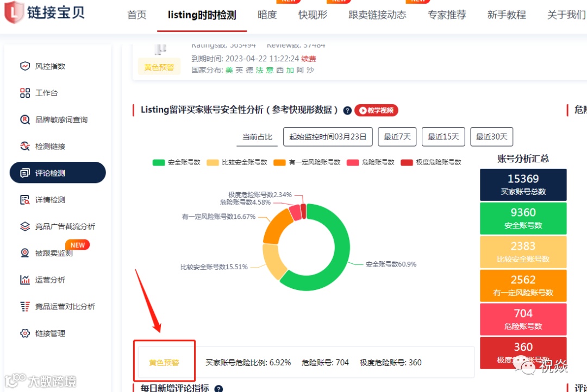587x392 pixels.
Task: Open the 风控指数 sidebar icon
Action: (x=24, y=66)
